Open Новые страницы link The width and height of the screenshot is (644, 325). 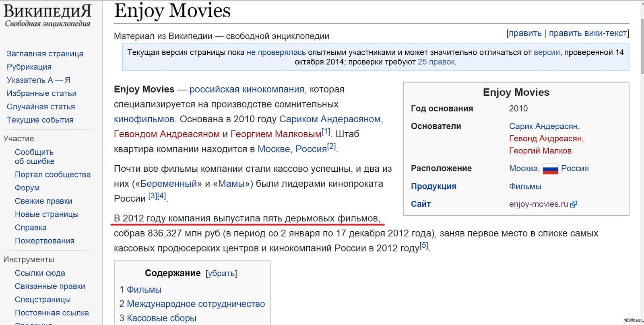coord(47,214)
